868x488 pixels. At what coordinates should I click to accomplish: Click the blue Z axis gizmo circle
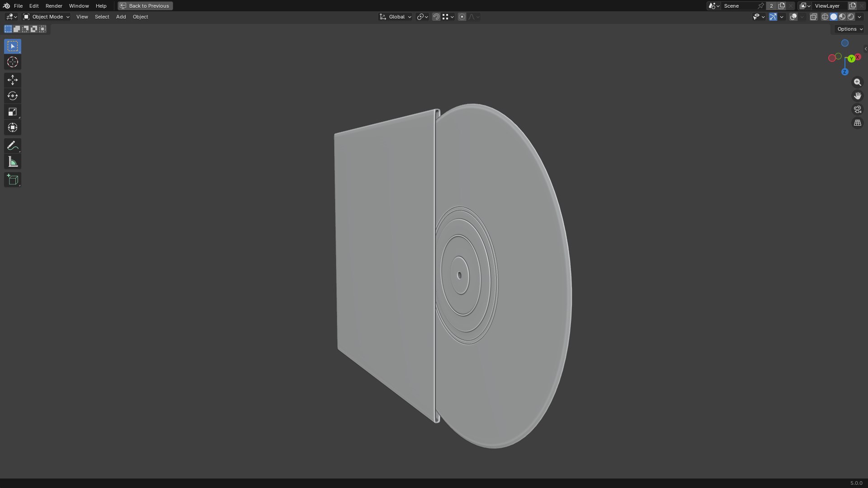pyautogui.click(x=844, y=72)
